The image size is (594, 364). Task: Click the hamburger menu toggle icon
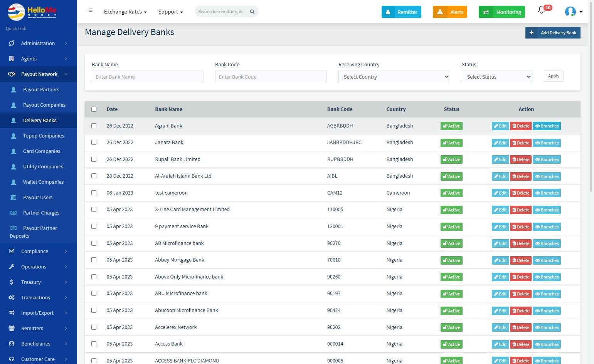pos(91,11)
